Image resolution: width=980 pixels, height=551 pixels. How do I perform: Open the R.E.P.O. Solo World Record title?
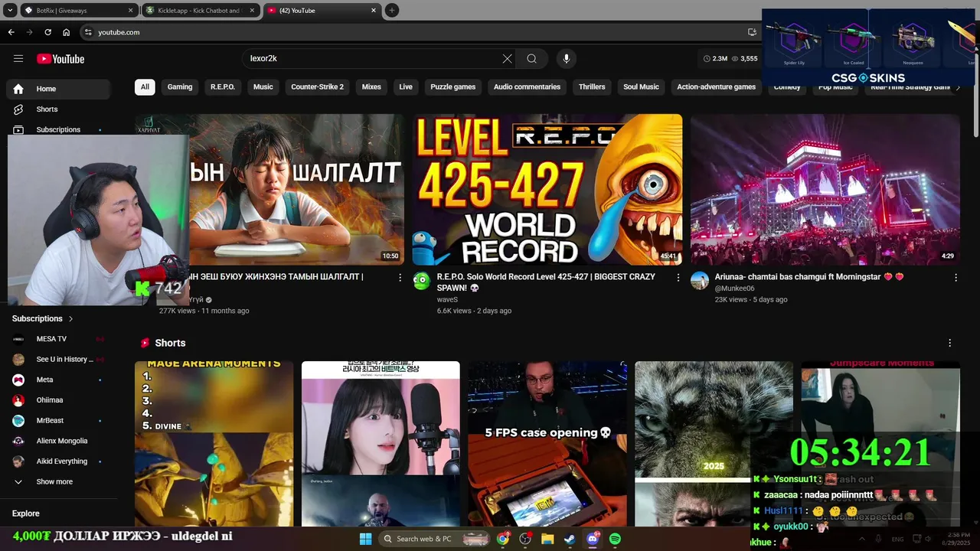546,282
